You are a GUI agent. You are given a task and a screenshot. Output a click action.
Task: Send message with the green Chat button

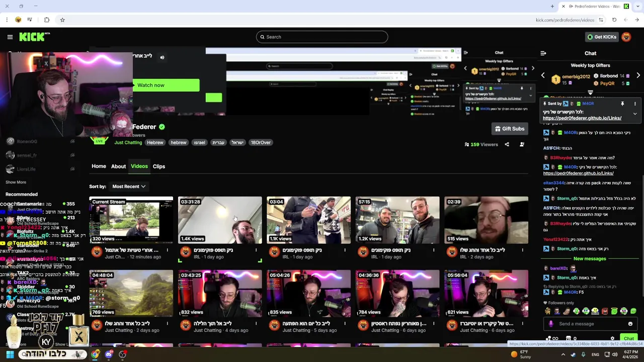click(629, 339)
